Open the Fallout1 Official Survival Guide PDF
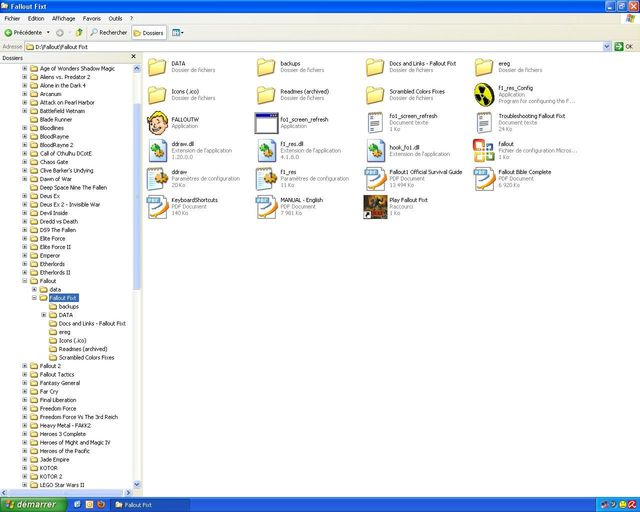This screenshot has height=512, width=640. [375, 179]
